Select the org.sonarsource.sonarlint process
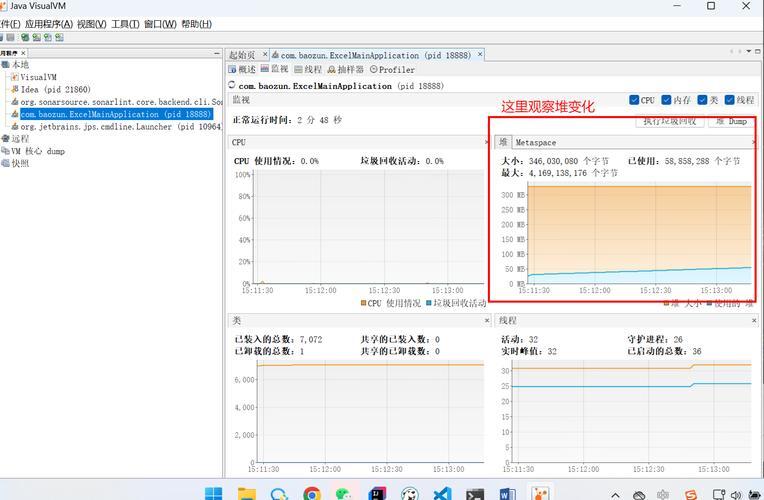764x500 pixels. click(x=116, y=102)
